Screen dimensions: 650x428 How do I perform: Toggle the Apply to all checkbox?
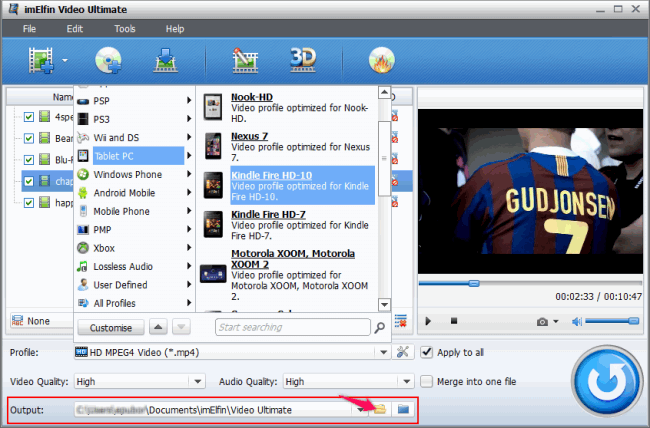pos(427,353)
